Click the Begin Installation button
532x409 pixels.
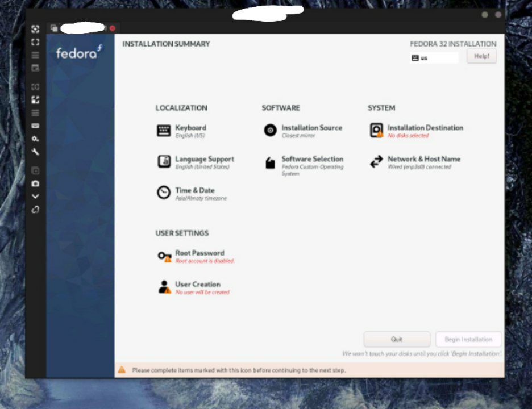tap(468, 339)
